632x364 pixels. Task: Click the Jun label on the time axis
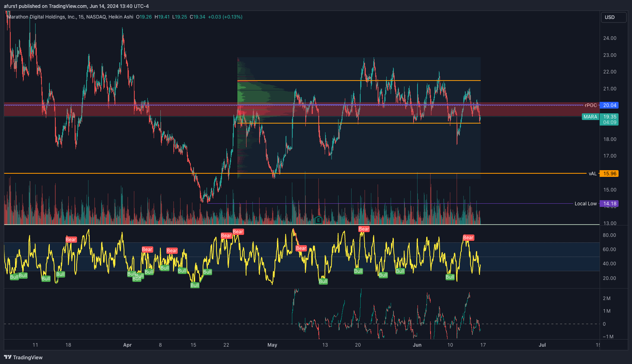417,345
